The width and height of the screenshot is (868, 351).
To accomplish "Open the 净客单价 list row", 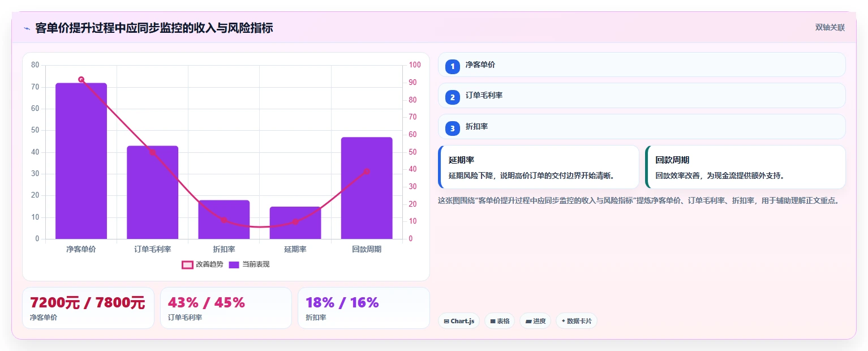I will click(x=642, y=65).
